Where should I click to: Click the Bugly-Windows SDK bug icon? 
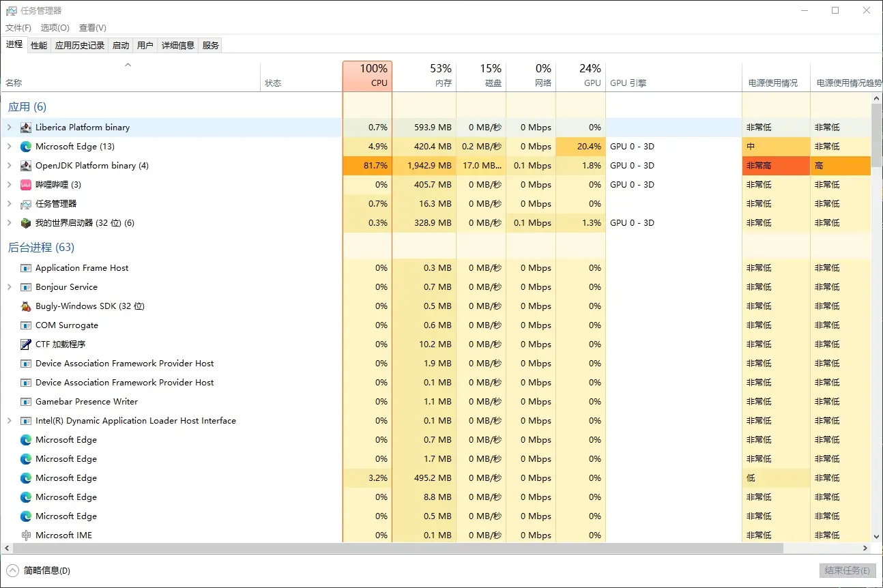[x=26, y=306]
